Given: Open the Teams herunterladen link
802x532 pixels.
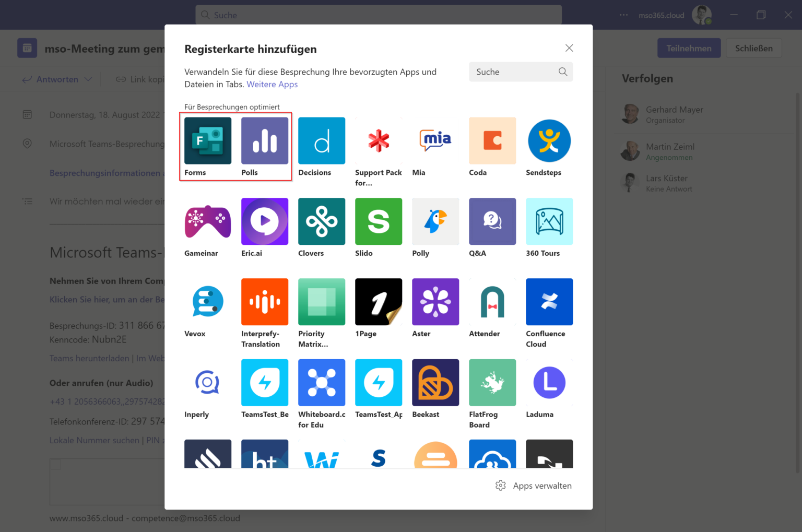Looking at the screenshot, I should [89, 358].
